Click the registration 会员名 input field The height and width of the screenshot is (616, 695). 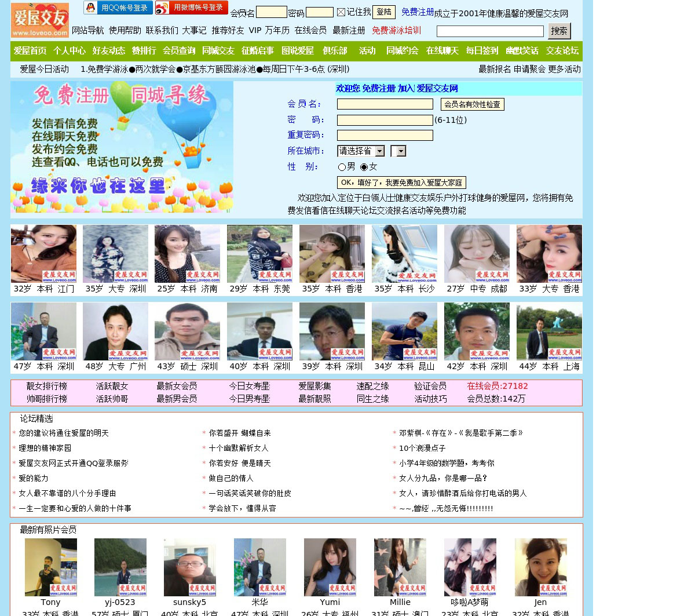pyautogui.click(x=385, y=104)
